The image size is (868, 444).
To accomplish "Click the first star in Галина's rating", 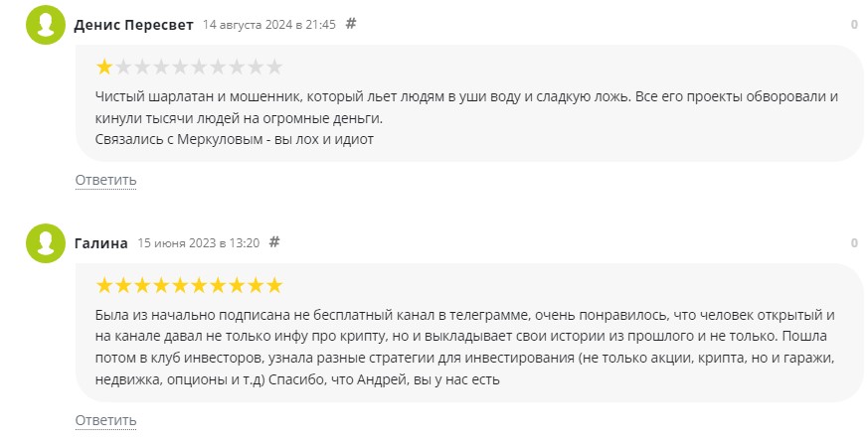I will 103,286.
